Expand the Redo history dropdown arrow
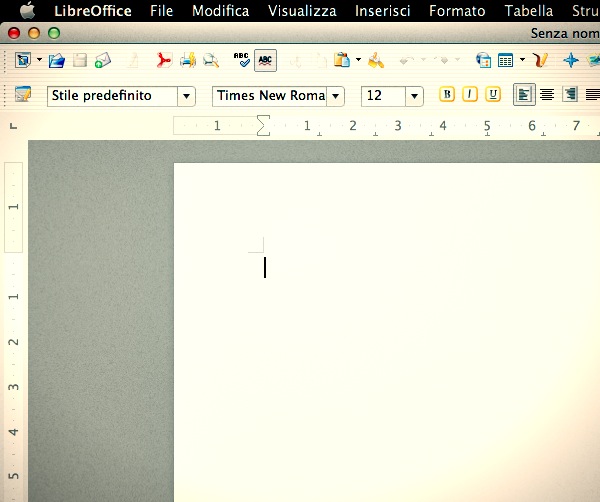600x502 pixels. [x=458, y=59]
